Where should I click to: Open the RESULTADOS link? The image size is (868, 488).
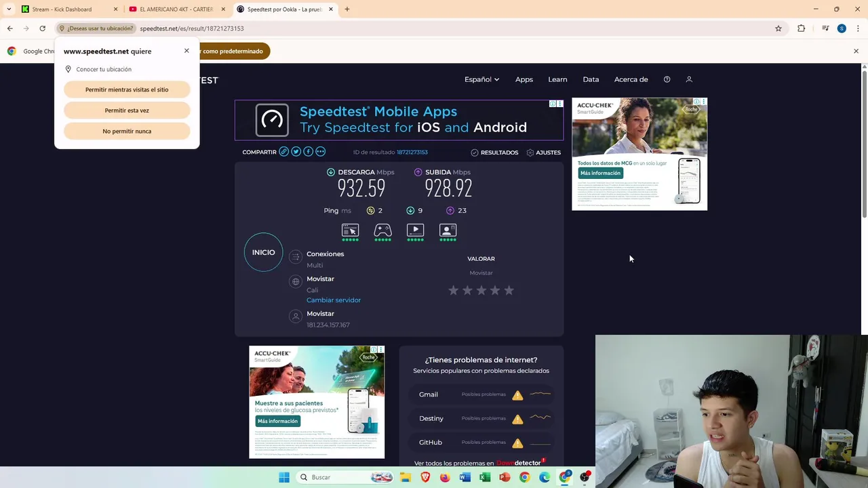click(494, 152)
